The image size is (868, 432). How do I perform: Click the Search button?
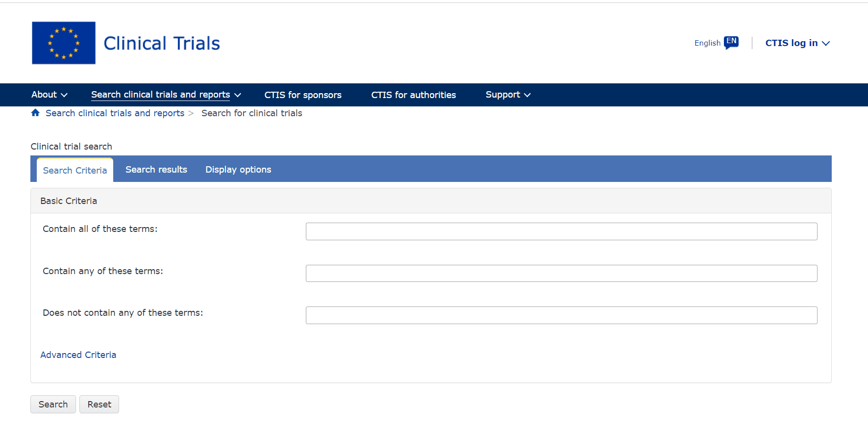point(53,405)
